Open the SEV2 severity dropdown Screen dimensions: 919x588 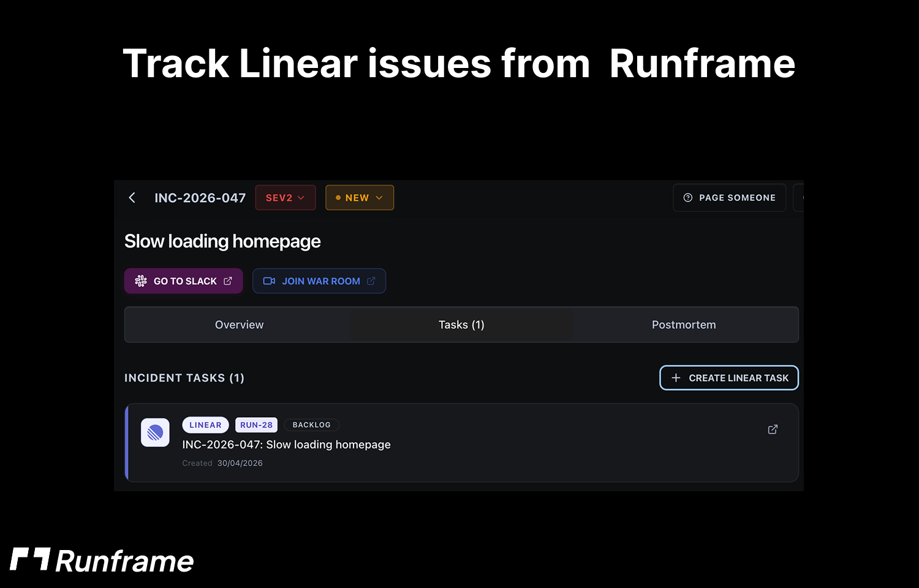click(285, 197)
